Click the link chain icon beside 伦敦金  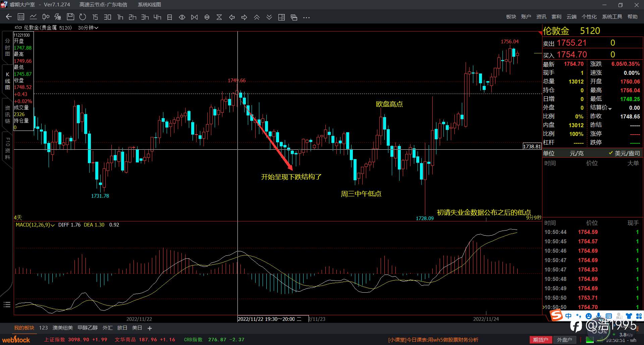point(18,28)
